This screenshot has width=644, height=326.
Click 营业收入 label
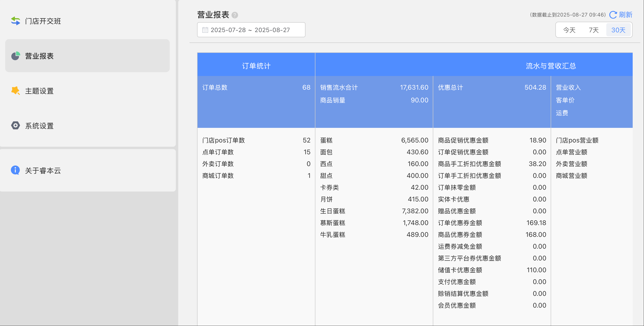coord(568,87)
